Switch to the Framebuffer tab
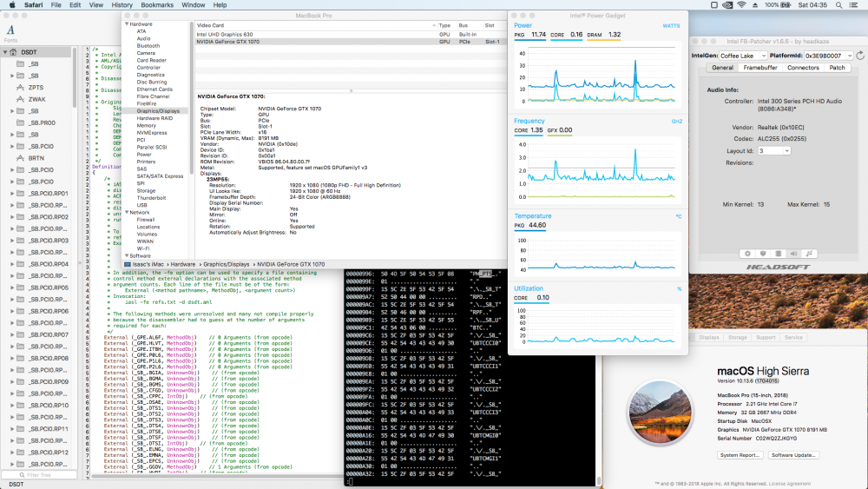The width and height of the screenshot is (868, 489). [760, 68]
